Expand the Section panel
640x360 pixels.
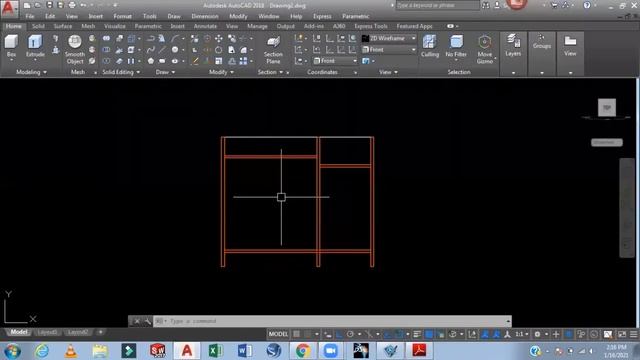point(270,72)
